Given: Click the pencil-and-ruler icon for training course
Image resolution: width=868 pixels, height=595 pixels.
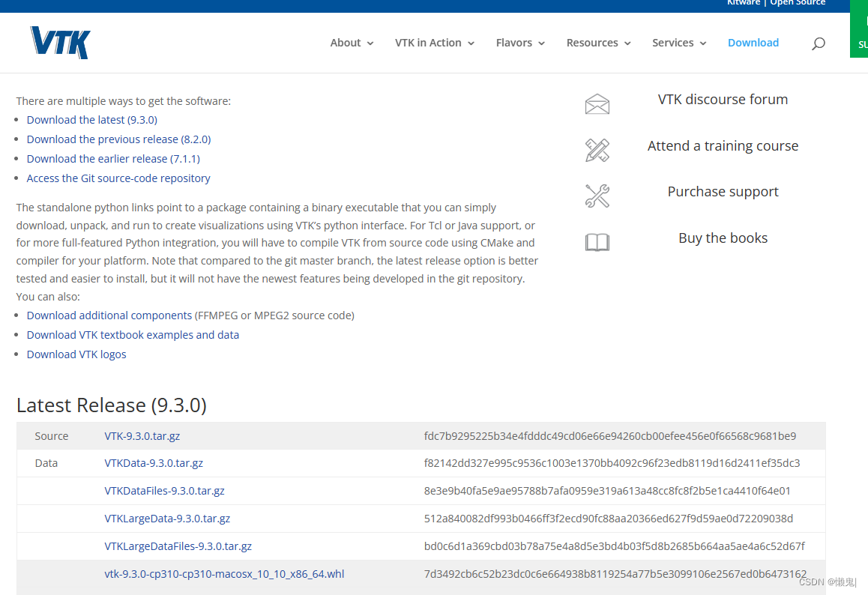Looking at the screenshot, I should point(597,150).
